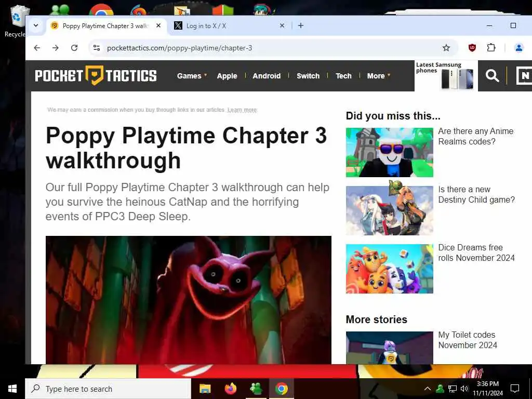Click the CatNap article hero image
The height and width of the screenshot is (399, 532).
pyautogui.click(x=188, y=300)
